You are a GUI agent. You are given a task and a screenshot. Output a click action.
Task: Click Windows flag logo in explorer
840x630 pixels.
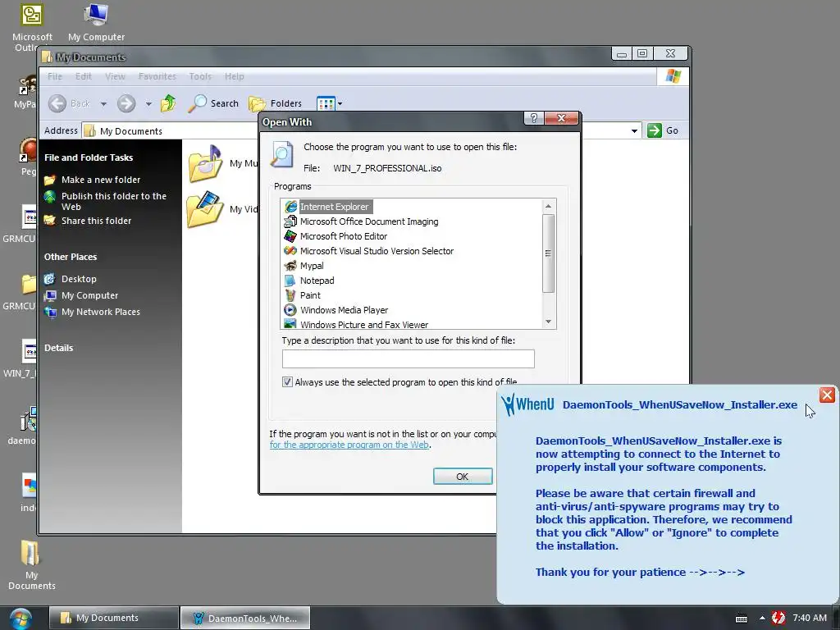coord(673,76)
